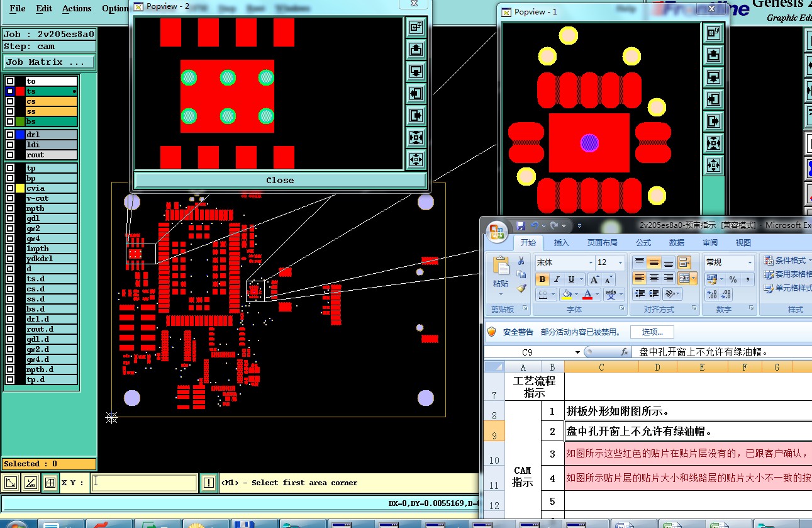812x528 pixels.
Task: Toggle the checkbox for the 'cvia' layer
Action: 10,188
